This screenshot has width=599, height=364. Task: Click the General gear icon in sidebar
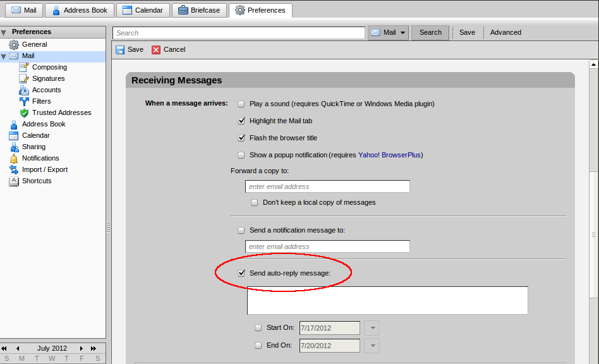coord(14,45)
